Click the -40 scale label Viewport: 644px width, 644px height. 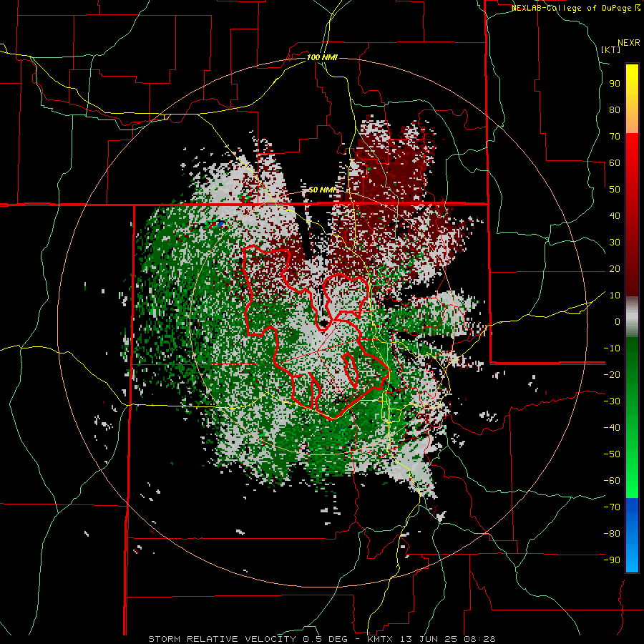click(x=612, y=428)
